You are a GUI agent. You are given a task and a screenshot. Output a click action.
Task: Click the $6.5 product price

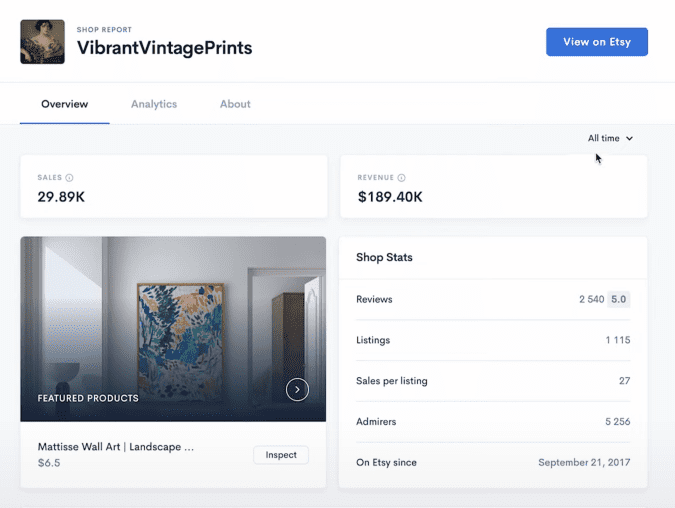tap(49, 463)
